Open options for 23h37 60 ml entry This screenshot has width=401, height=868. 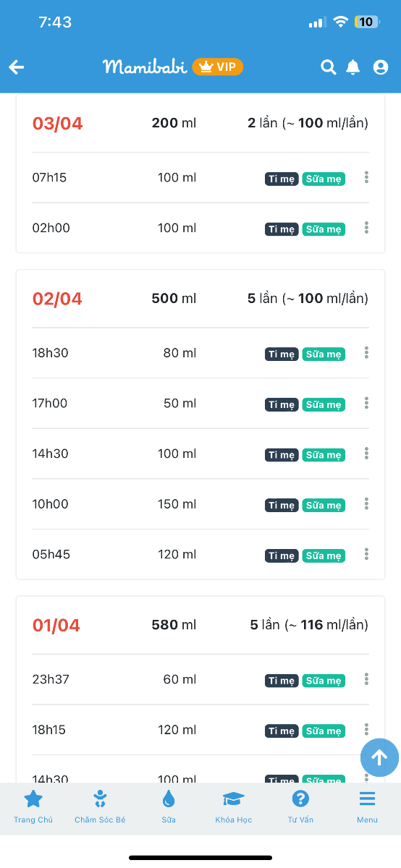[366, 678]
